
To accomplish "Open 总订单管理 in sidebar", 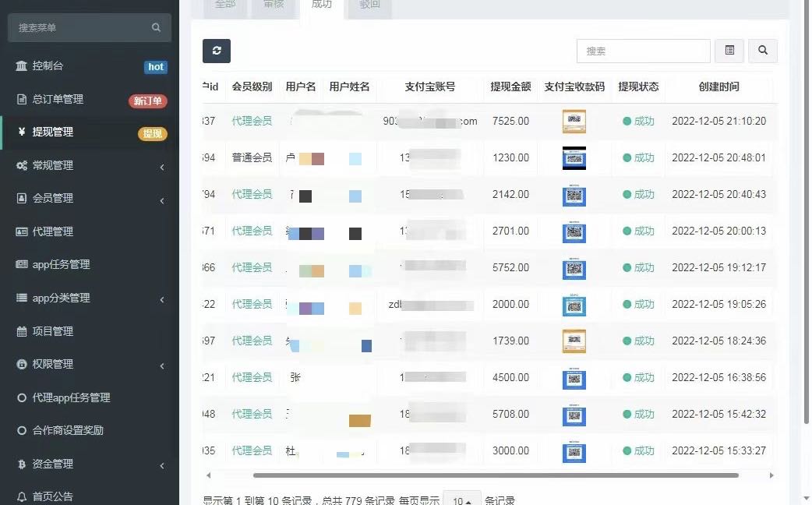I will pyautogui.click(x=58, y=100).
